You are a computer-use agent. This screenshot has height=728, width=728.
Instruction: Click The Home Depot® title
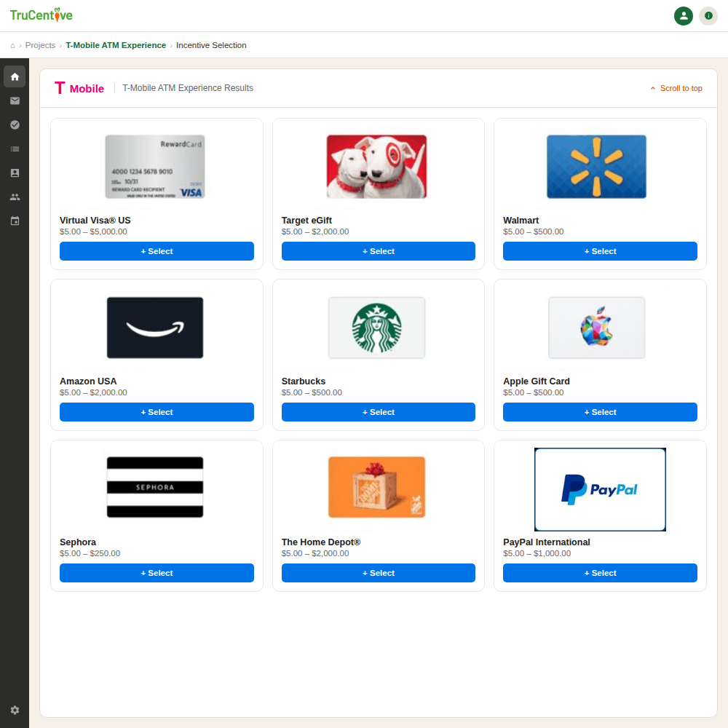tap(321, 542)
